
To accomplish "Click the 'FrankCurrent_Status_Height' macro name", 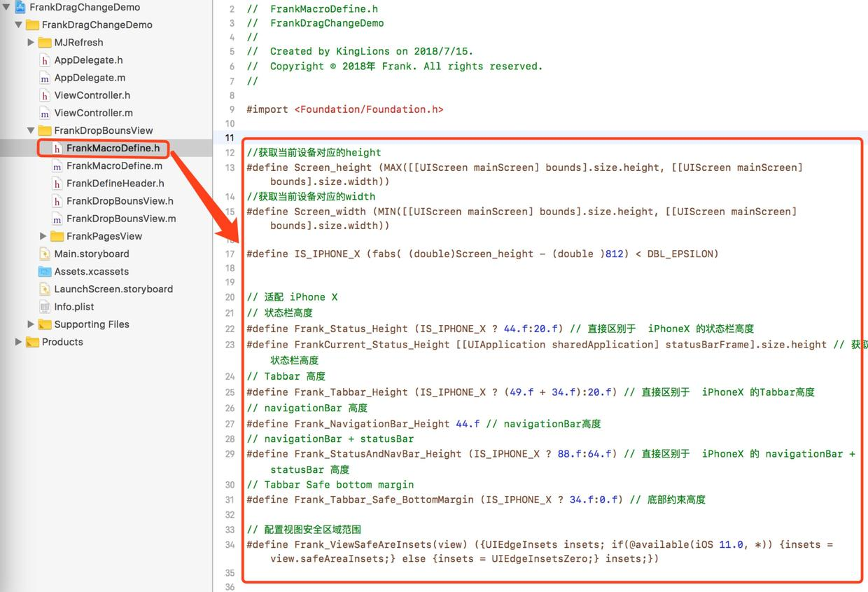I will tap(372, 345).
